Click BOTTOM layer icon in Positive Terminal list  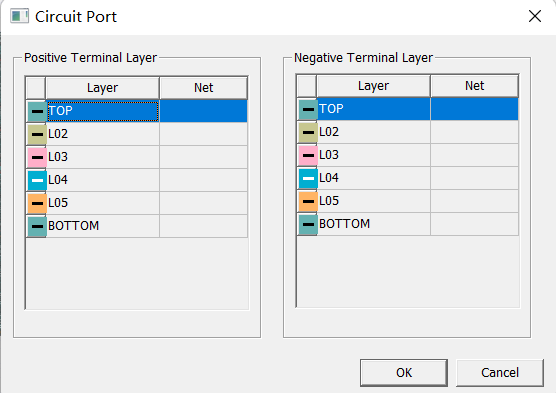37,227
